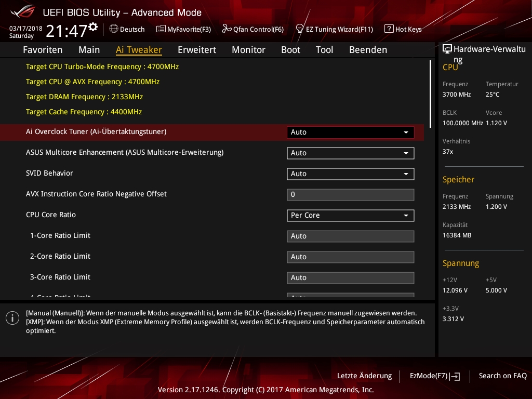Select the Ai Overclock Tuner label
532x399 pixels.
(96, 131)
